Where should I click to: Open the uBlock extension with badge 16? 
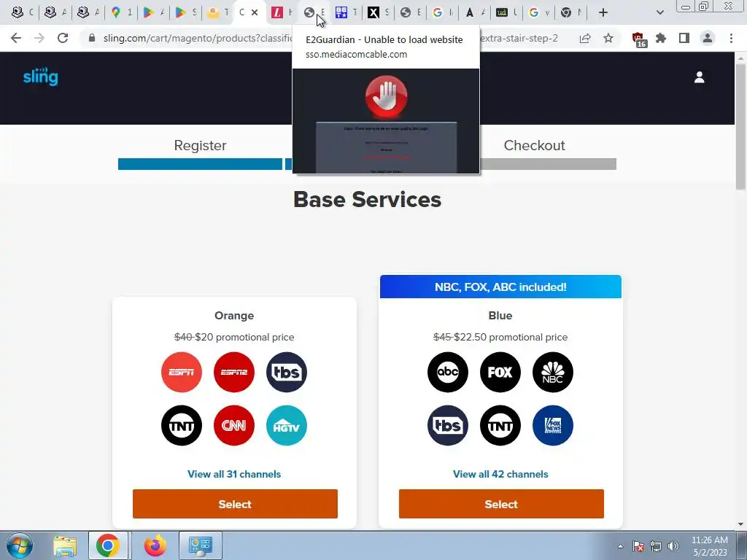point(638,39)
